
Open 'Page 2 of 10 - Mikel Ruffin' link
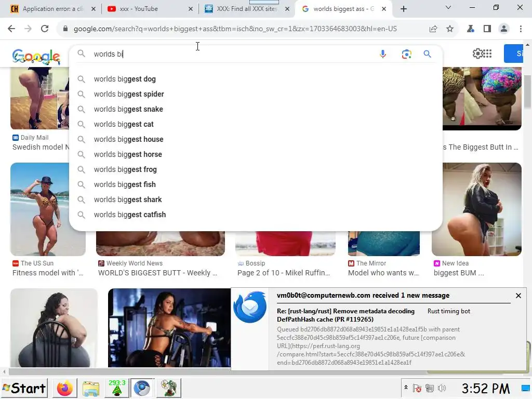click(x=284, y=273)
